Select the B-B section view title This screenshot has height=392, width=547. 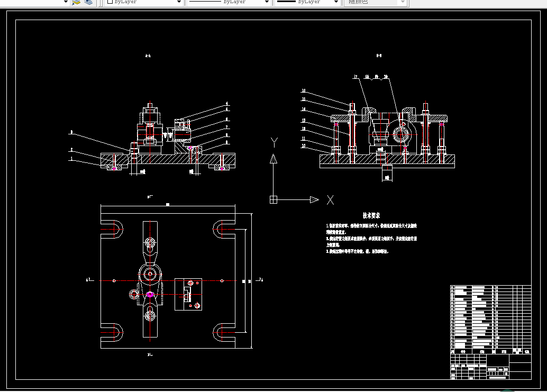379,56
